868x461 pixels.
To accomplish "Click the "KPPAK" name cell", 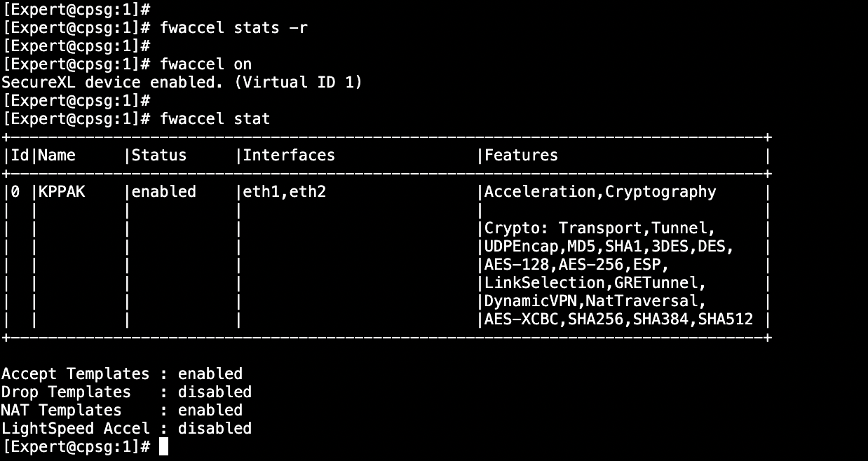I will [x=62, y=191].
